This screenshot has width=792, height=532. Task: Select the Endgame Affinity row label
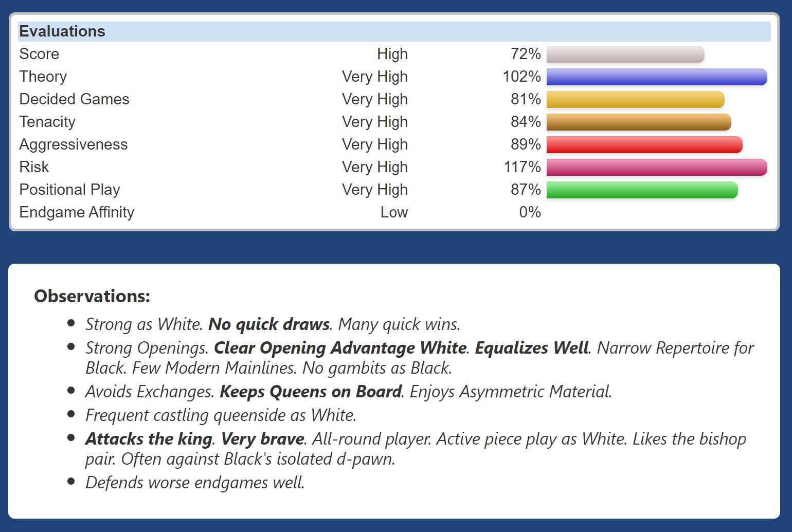click(77, 212)
